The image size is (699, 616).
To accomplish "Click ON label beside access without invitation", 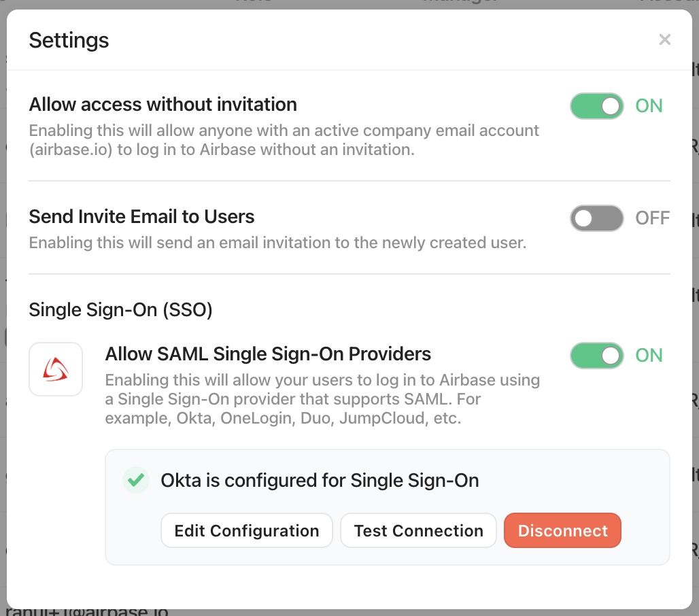I will point(649,106).
